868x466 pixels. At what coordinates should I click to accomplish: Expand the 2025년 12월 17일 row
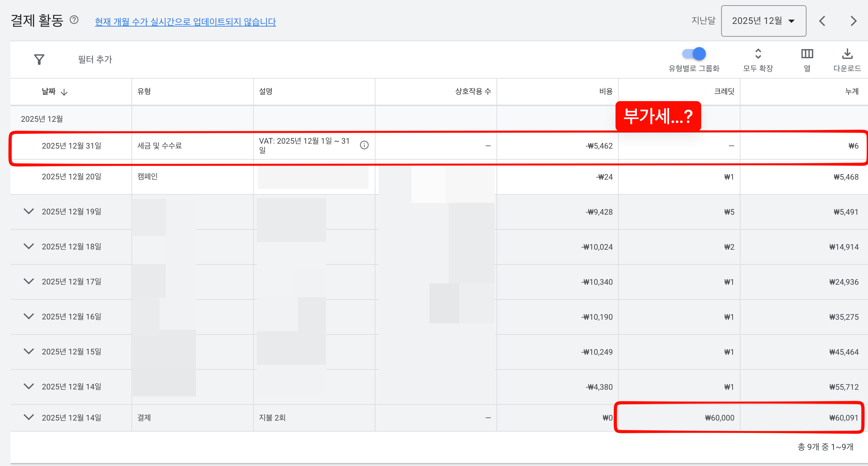(x=29, y=281)
